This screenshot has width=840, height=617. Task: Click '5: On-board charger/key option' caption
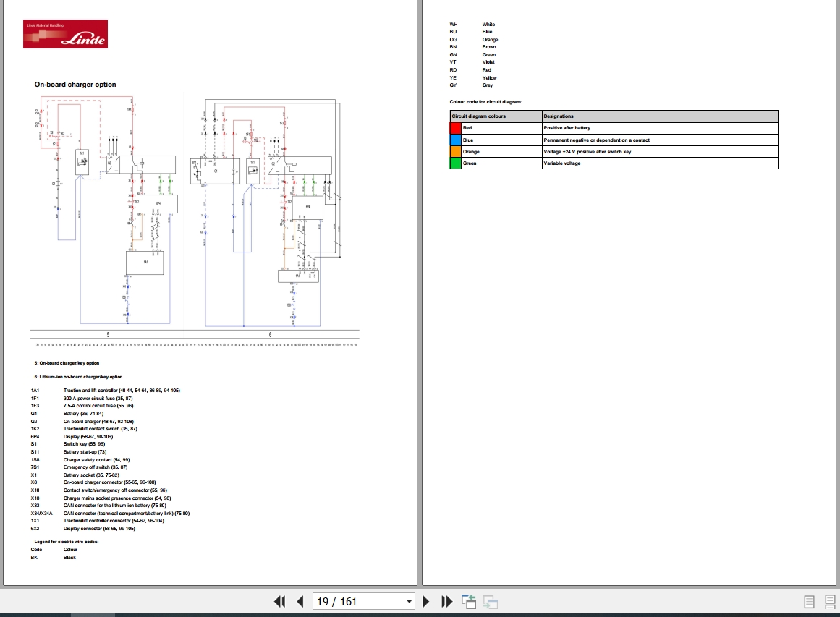coord(67,363)
